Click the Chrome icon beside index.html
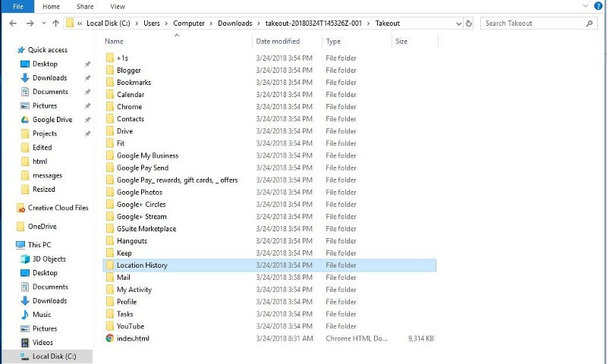The width and height of the screenshot is (607, 364). [x=110, y=338]
